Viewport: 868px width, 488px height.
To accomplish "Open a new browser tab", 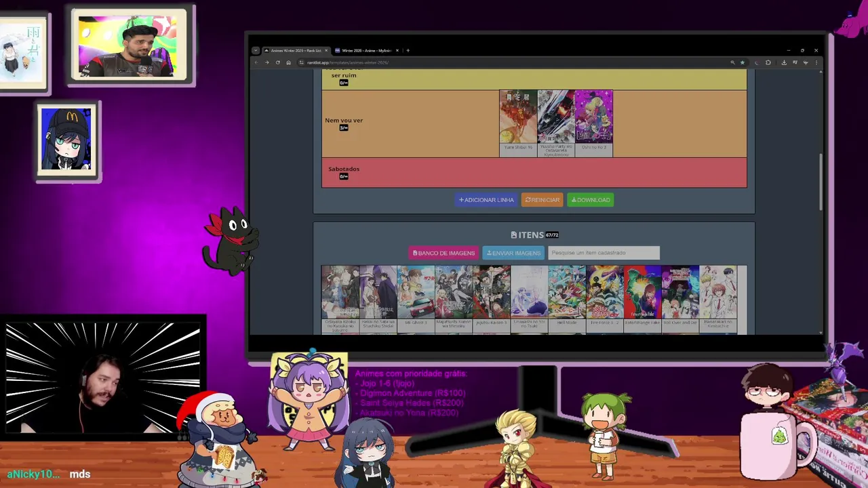I will coord(408,50).
